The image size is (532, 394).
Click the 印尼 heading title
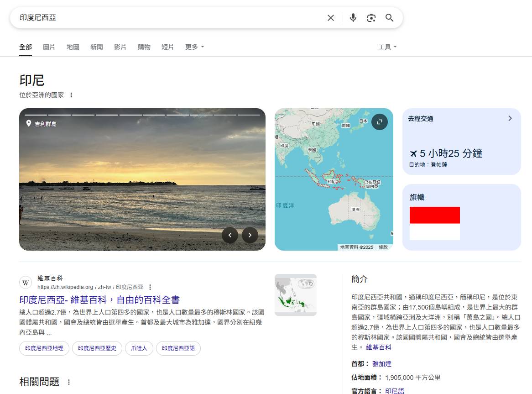(x=32, y=80)
